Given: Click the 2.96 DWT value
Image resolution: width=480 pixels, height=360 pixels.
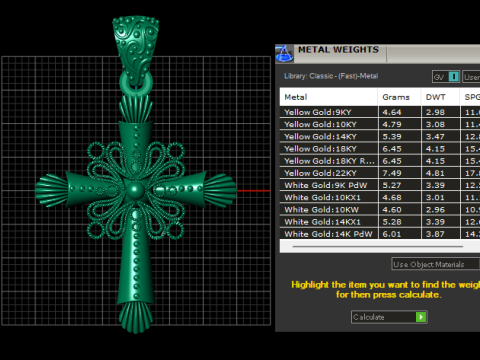Looking at the screenshot, I should pyautogui.click(x=435, y=210).
